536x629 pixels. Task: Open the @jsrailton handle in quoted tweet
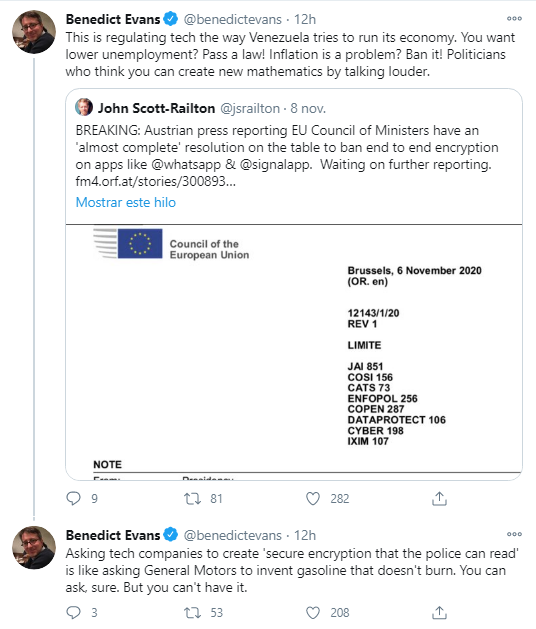pos(250,108)
